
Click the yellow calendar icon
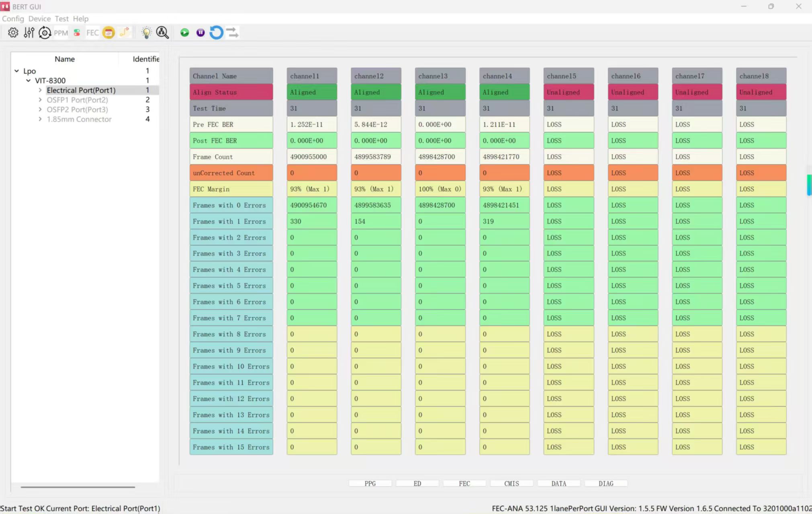tap(108, 33)
